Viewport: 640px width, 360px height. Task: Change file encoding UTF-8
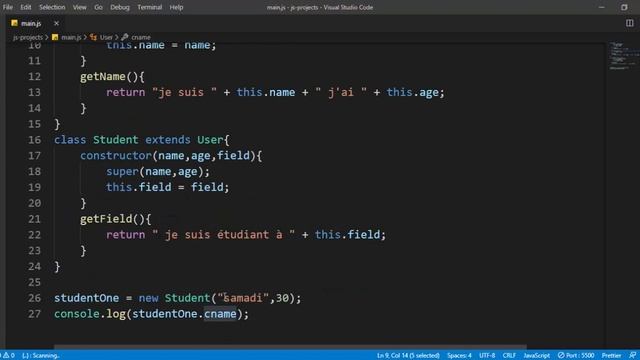pyautogui.click(x=487, y=355)
